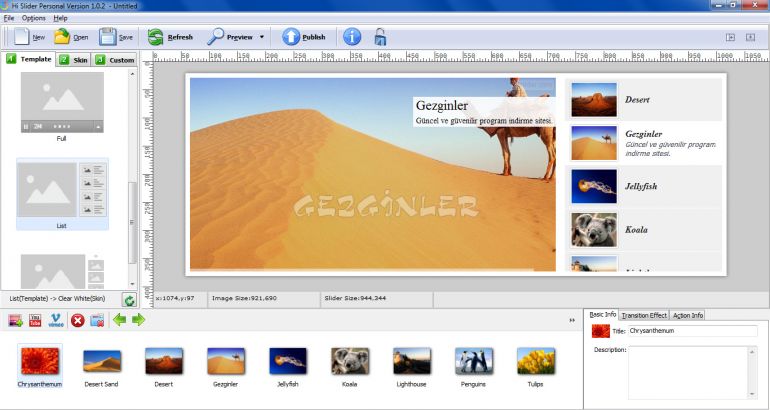Open the Action Info tab
This screenshot has height=410, width=770.
click(x=688, y=315)
